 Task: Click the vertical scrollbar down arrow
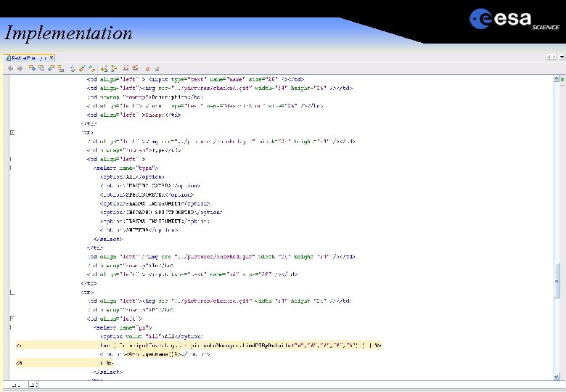[557, 377]
